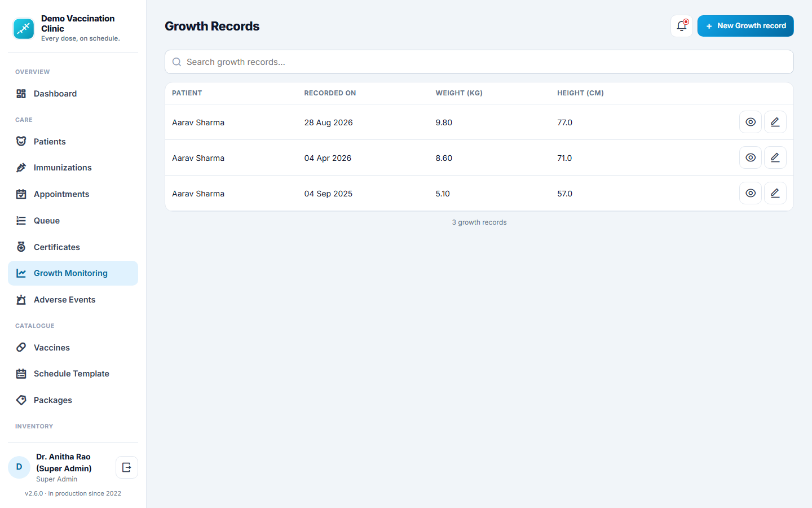Open the Queue page
812x508 pixels.
[x=73, y=221]
